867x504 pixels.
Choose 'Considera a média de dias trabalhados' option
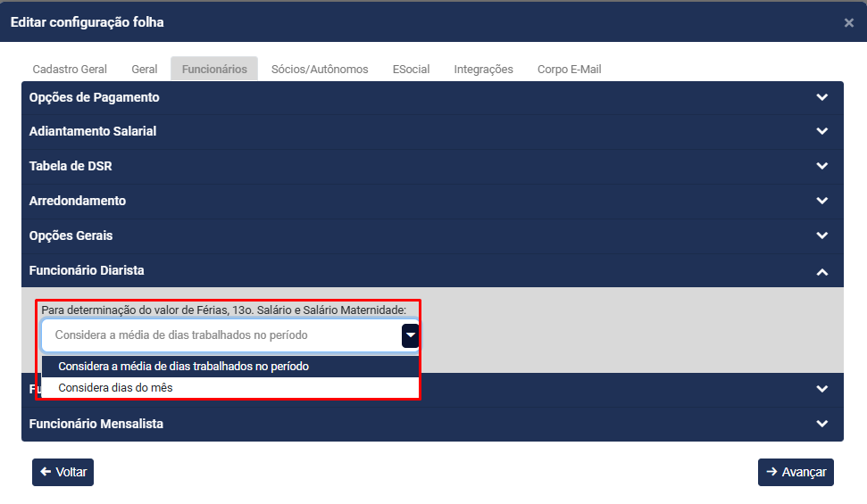(x=230, y=367)
